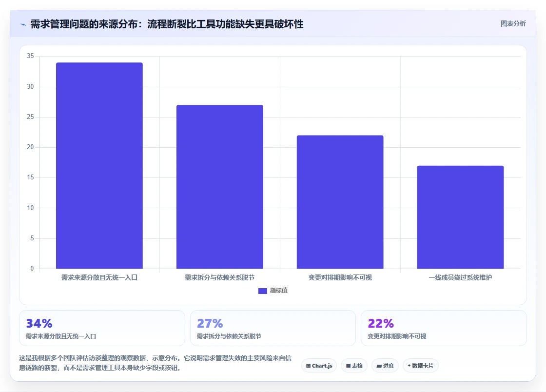The width and height of the screenshot is (546, 392).
Task: Click the 进度 tag chip
Action: tap(385, 366)
